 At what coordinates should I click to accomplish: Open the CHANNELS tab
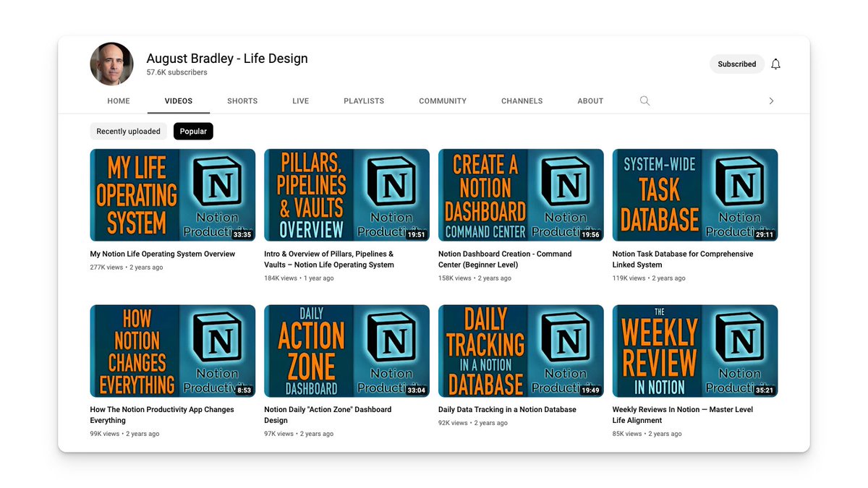tap(522, 101)
